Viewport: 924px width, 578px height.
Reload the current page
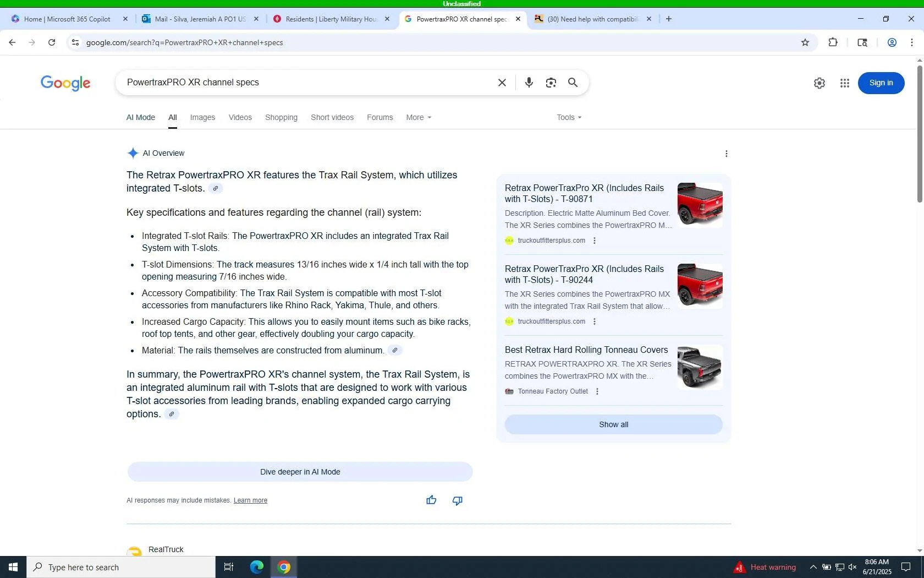[52, 42]
